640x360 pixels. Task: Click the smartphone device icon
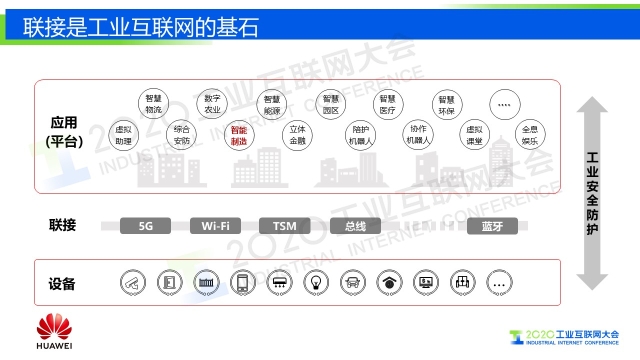click(x=243, y=282)
